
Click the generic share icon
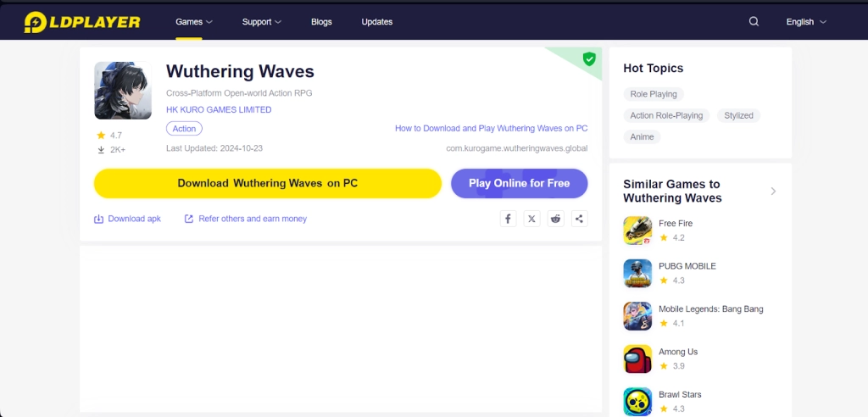point(579,219)
